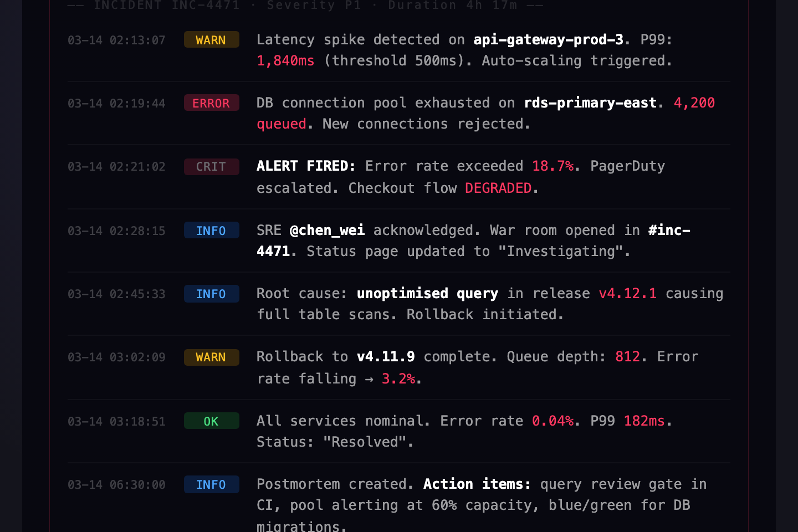The height and width of the screenshot is (532, 798).
Task: Click the @chen_wei mention
Action: pyautogui.click(x=327, y=231)
